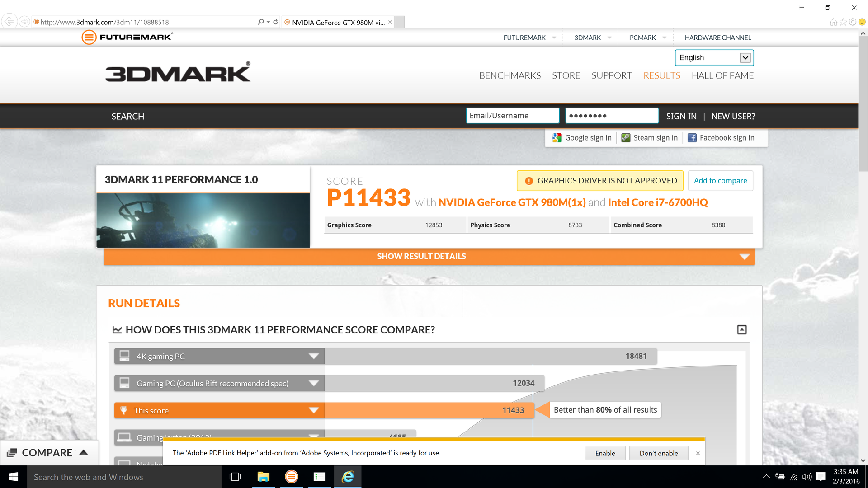This screenshot has width=868, height=488.
Task: Click the monitor icon on 4K gaming PC
Action: 124,356
